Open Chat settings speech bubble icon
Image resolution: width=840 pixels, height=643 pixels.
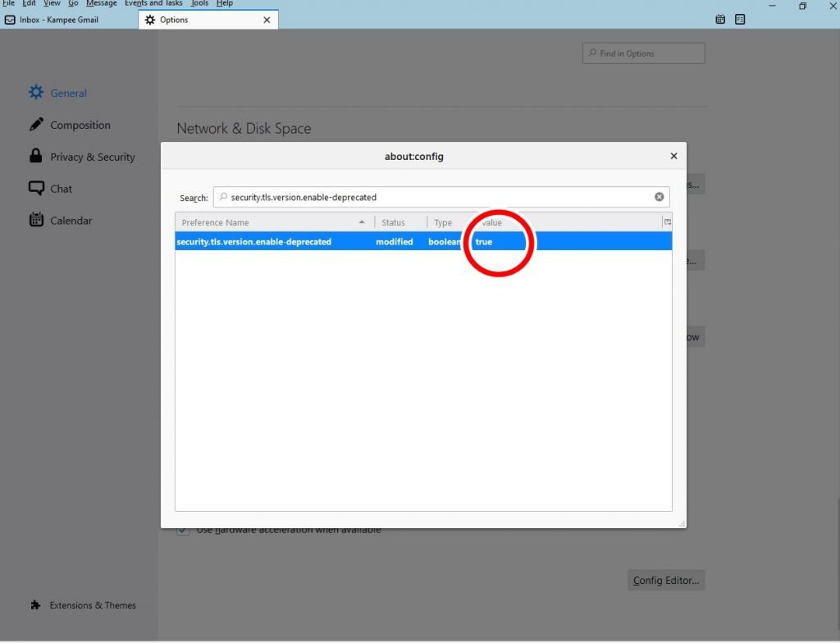tap(36, 188)
